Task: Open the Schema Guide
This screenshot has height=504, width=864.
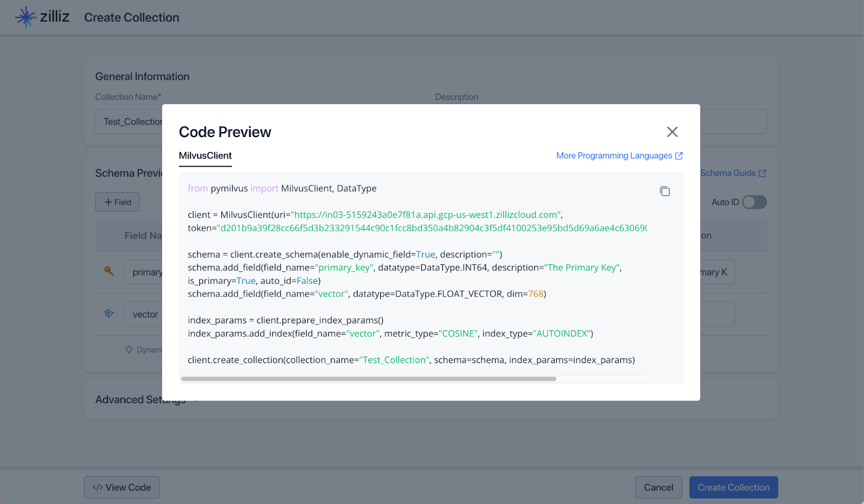Action: click(730, 173)
